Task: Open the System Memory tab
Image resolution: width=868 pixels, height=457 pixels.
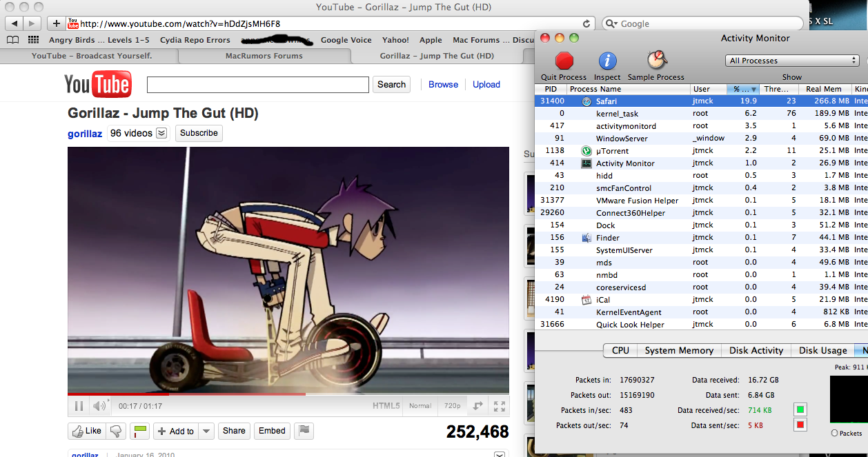Action: pyautogui.click(x=679, y=350)
